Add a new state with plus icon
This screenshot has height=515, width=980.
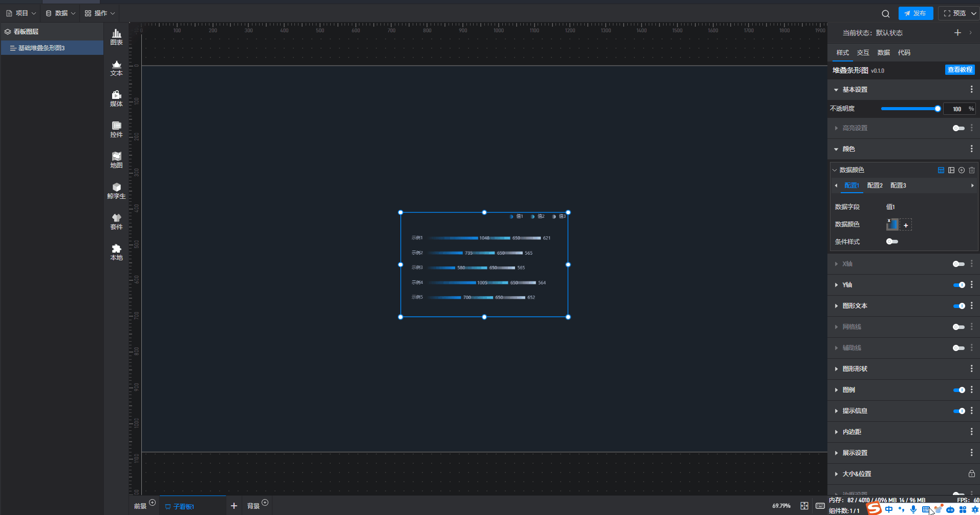pos(957,32)
